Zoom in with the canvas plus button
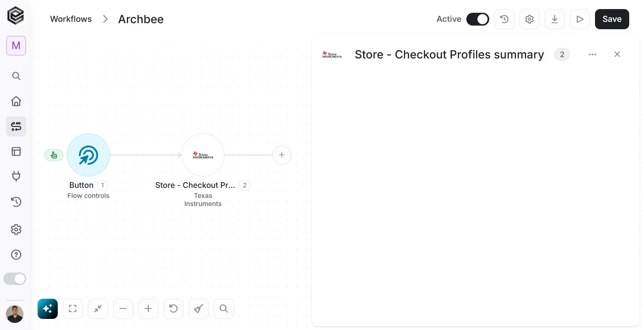This screenshot has height=330, width=644. [148, 308]
